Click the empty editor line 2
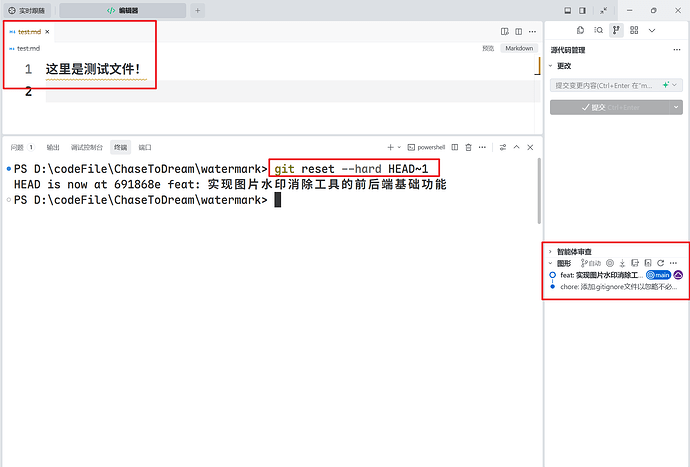The image size is (690, 467). coord(293,91)
